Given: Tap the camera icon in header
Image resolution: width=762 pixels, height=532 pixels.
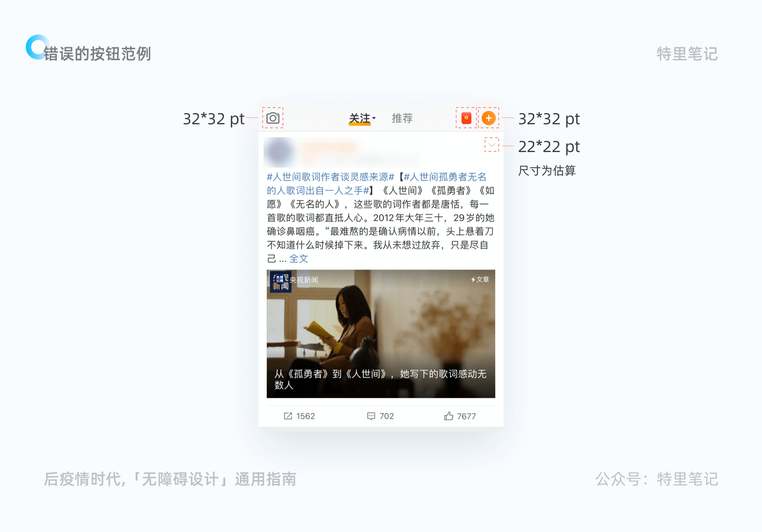Looking at the screenshot, I should (x=273, y=118).
